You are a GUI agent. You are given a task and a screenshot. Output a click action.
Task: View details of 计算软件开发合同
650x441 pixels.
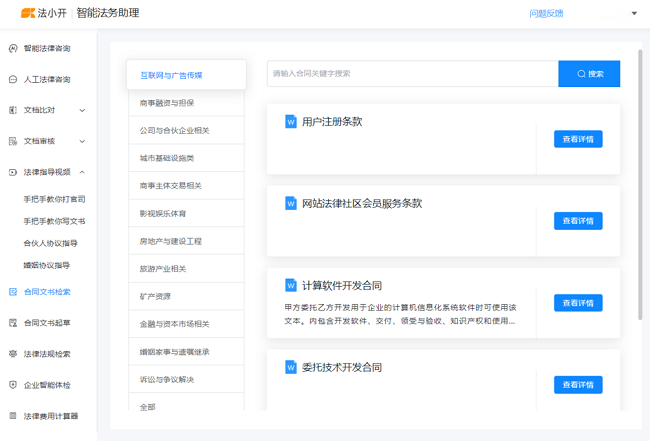[578, 303]
